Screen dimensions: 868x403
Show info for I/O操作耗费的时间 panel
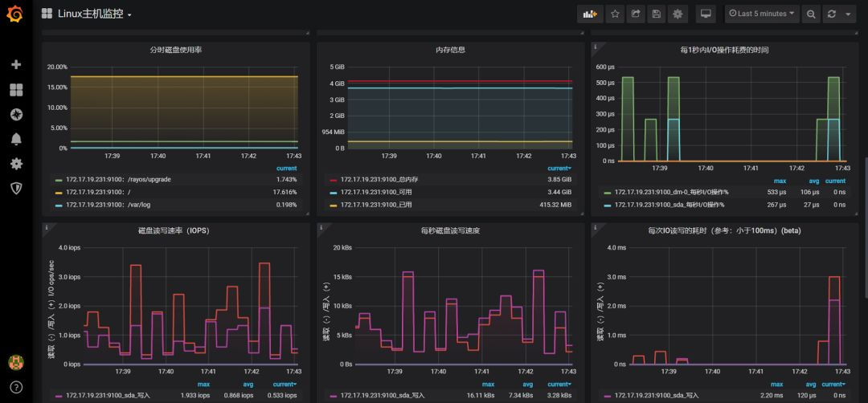click(595, 47)
